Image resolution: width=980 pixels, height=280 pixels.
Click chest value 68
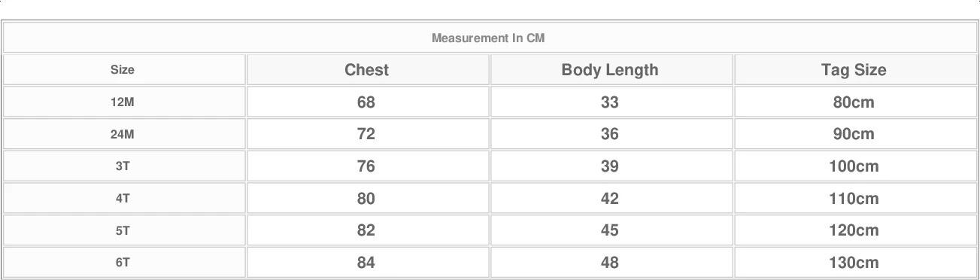(367, 102)
